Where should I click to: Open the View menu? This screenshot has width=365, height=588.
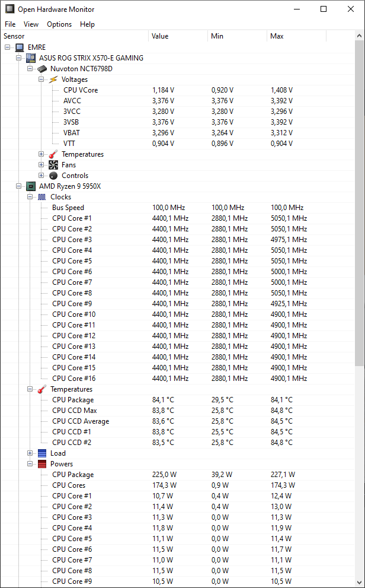pyautogui.click(x=31, y=24)
